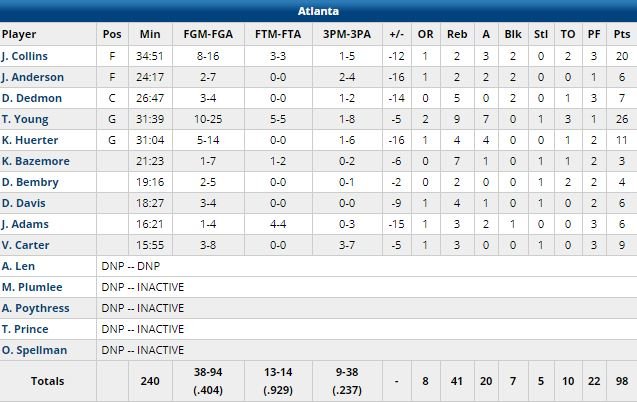Open J. Anderson player link

coord(32,77)
